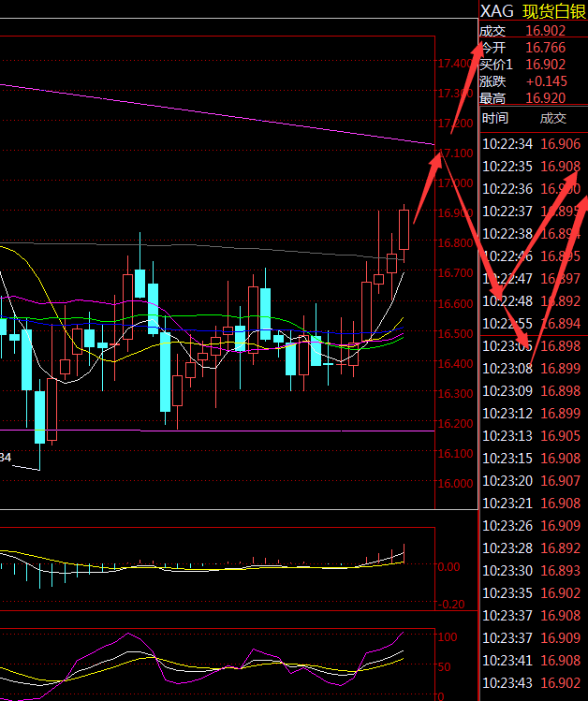Select the 买价1 bid price 16.902
This screenshot has width=588, height=701.
point(546,65)
